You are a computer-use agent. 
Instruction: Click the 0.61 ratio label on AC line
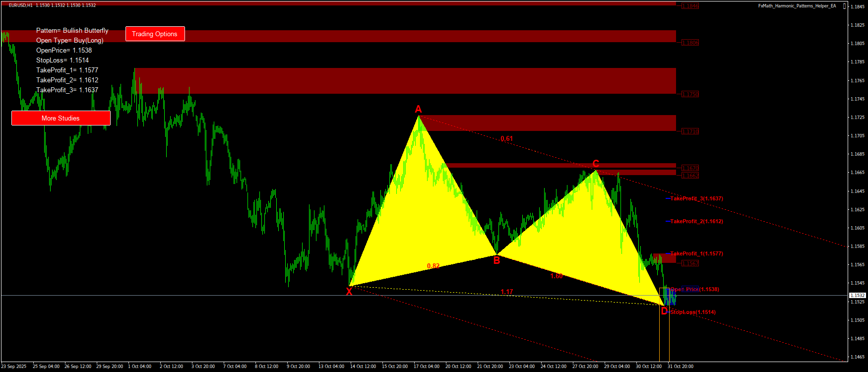[506, 139]
